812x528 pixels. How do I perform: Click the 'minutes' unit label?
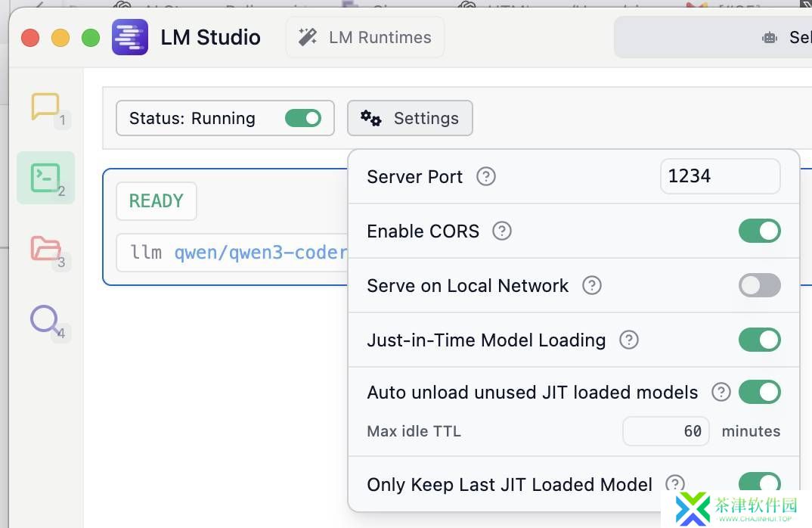pyautogui.click(x=751, y=431)
